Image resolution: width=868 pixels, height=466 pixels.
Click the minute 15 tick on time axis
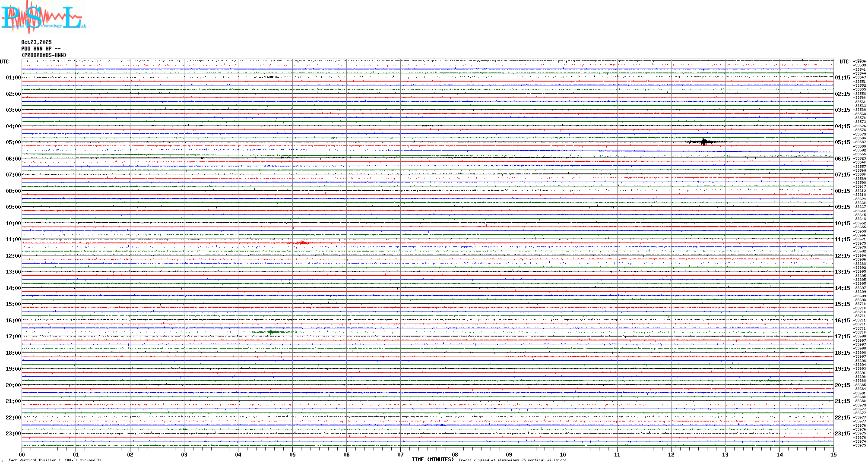click(833, 454)
